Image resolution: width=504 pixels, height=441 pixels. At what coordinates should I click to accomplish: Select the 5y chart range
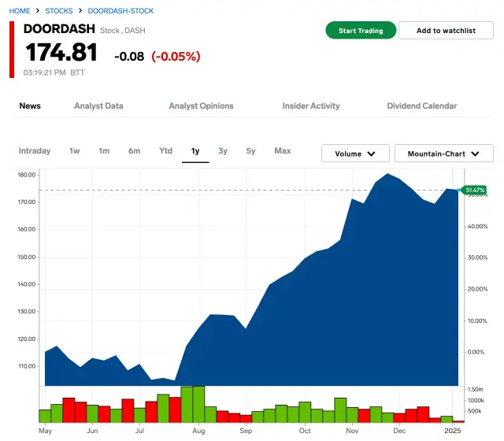coord(250,150)
